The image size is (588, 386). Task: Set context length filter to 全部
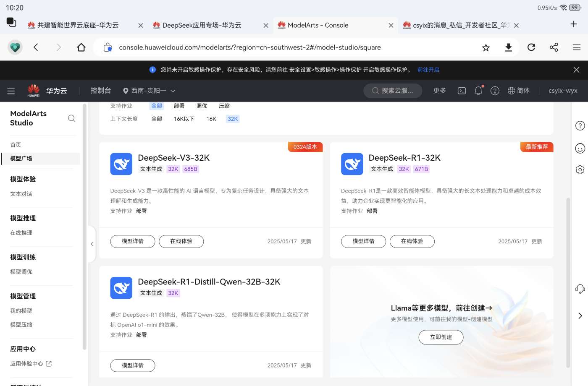tap(157, 119)
